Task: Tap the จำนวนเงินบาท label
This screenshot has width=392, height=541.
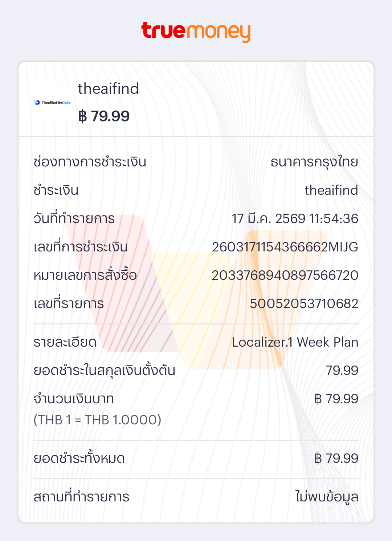Action: click(x=74, y=399)
